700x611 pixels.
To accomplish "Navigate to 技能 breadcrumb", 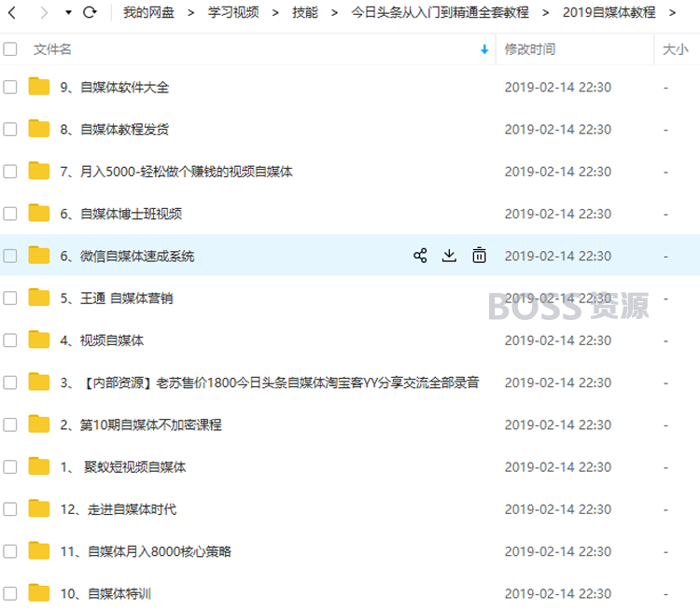I will point(305,12).
